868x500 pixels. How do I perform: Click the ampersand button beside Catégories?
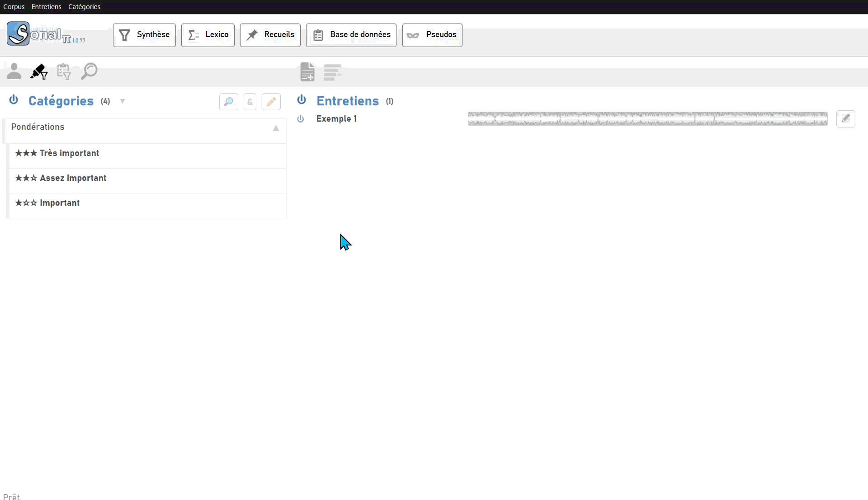pyautogui.click(x=250, y=102)
